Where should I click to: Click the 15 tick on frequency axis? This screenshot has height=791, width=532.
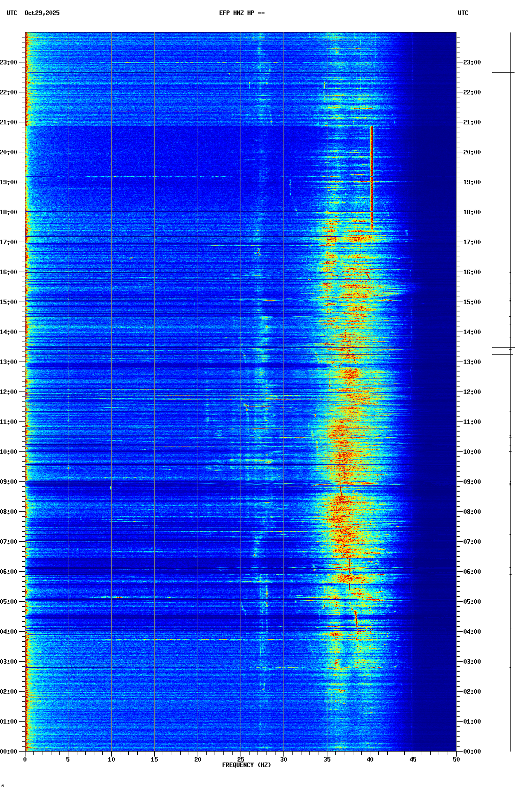tap(154, 760)
